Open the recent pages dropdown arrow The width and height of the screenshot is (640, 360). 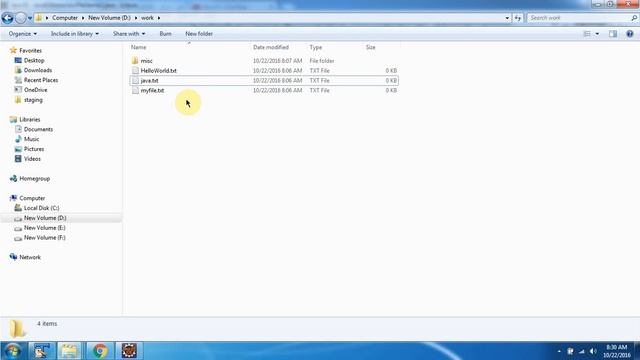pyautogui.click(x=30, y=18)
